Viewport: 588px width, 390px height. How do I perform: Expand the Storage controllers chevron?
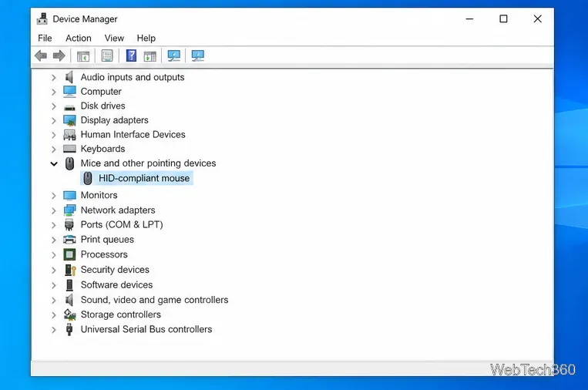[x=54, y=315]
